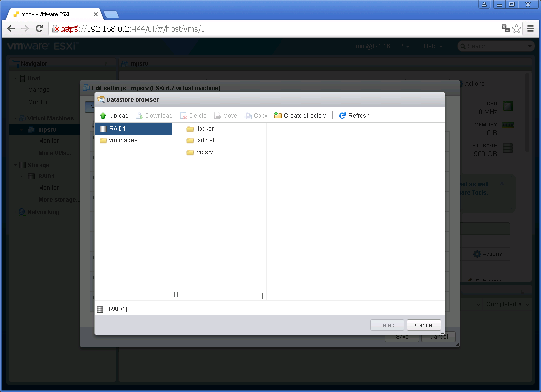Bookmark this page with star icon
Viewport: 541px width, 392px height.
point(516,29)
